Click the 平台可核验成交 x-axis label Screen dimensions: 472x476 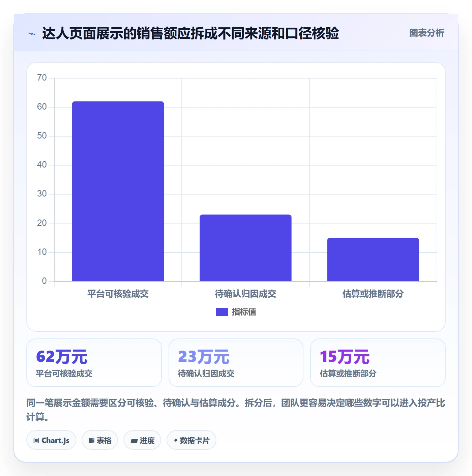tap(118, 294)
